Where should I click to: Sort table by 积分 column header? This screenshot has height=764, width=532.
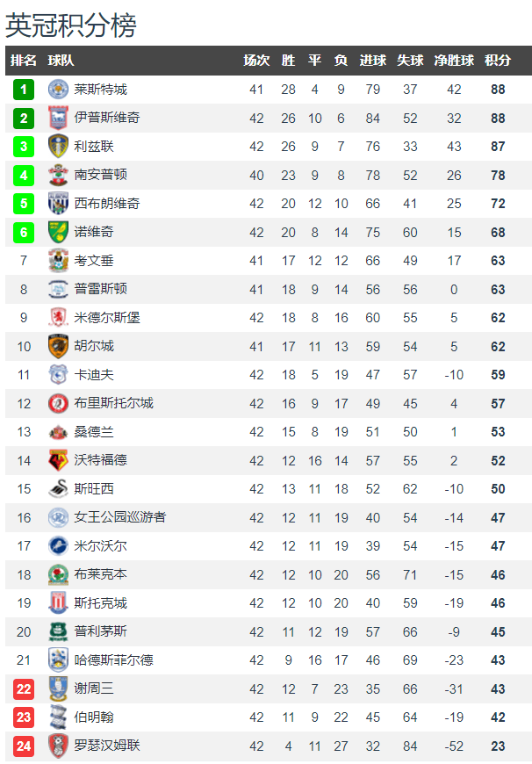tap(498, 61)
